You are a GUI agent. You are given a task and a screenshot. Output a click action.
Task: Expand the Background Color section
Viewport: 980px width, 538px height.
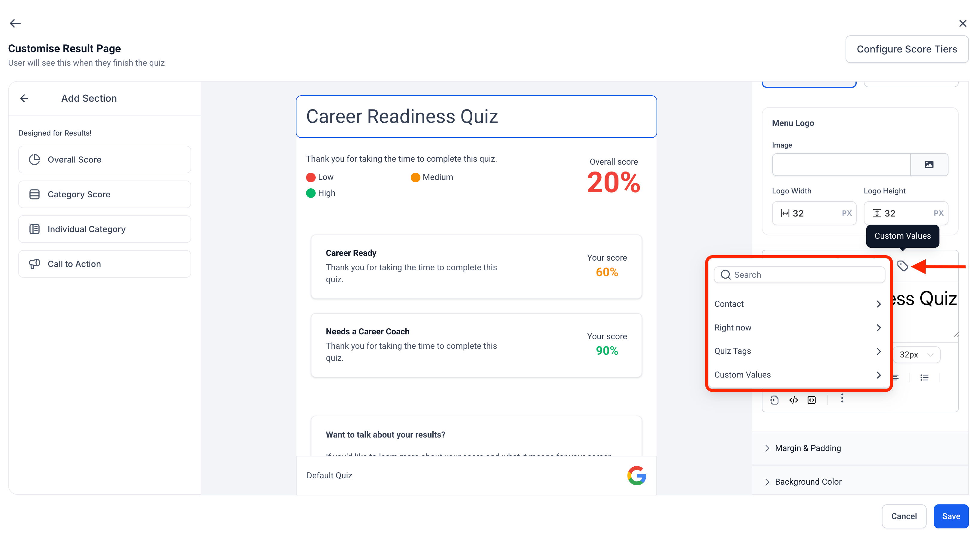[x=808, y=482]
